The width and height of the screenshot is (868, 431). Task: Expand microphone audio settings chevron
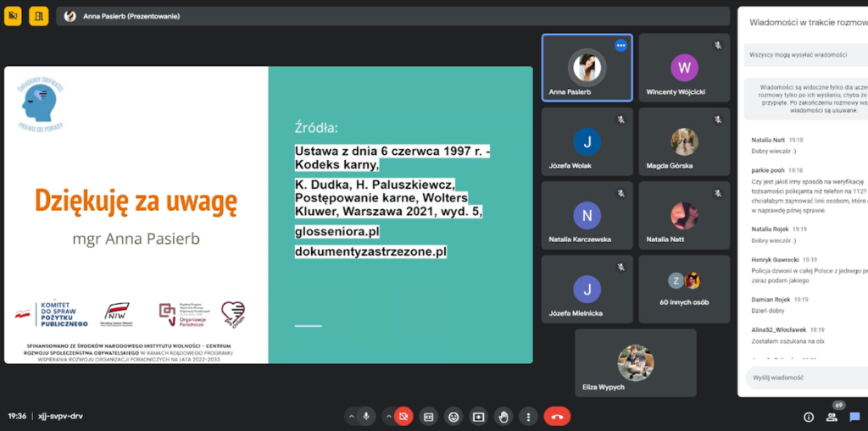351,417
